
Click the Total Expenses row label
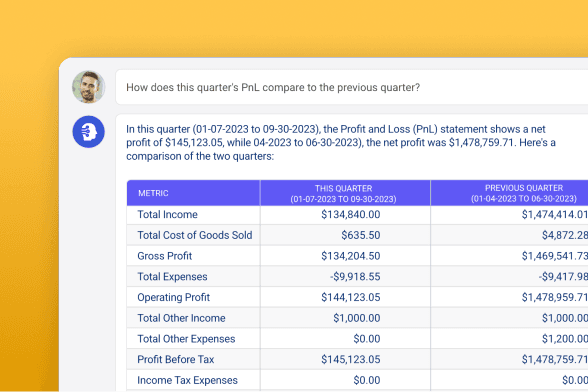coord(172,277)
